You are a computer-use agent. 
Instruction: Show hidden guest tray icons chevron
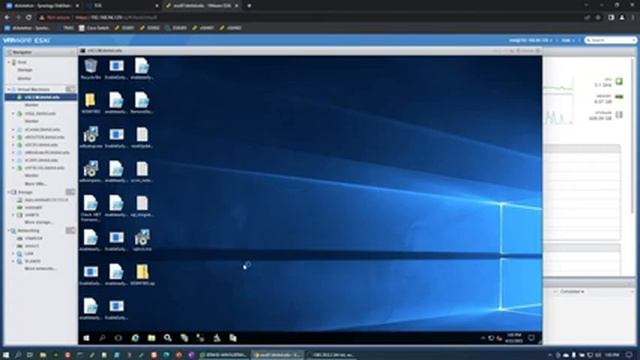(483, 338)
